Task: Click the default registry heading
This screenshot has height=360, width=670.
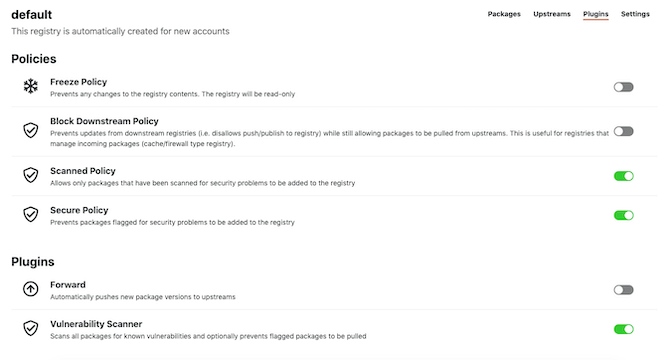Action: (x=32, y=15)
